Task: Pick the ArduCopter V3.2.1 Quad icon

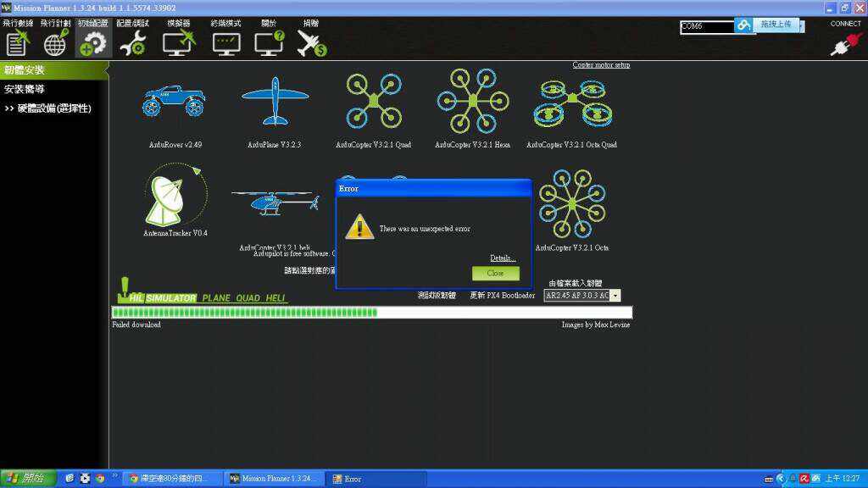Action: tap(373, 100)
